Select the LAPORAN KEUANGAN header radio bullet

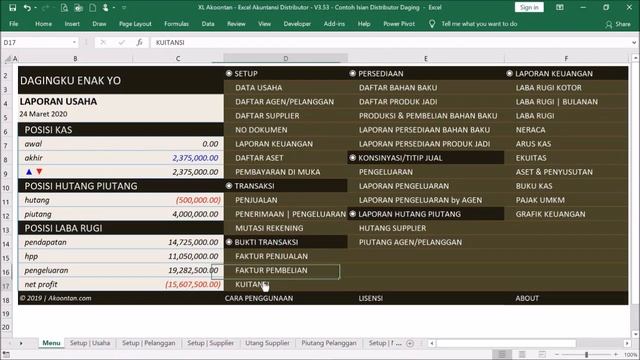(509, 73)
